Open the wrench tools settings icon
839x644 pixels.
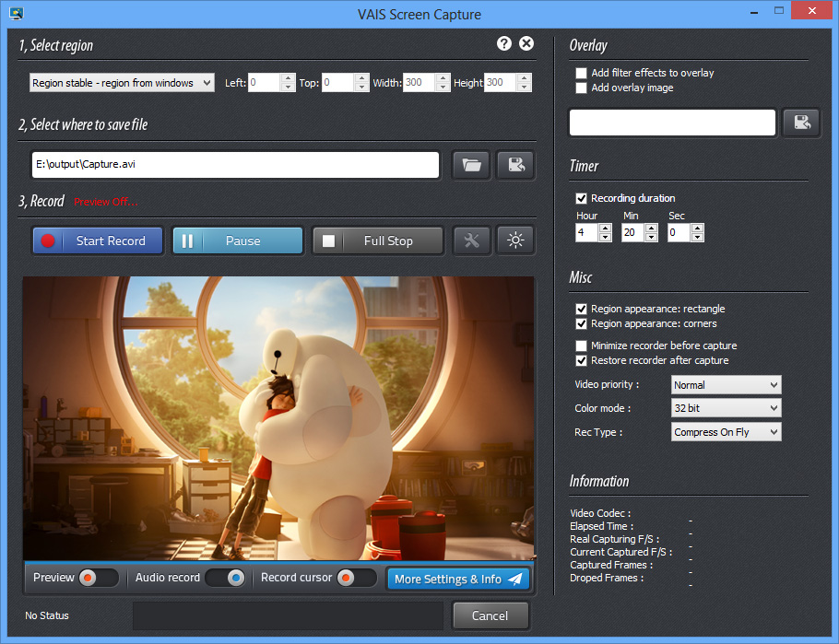(471, 240)
